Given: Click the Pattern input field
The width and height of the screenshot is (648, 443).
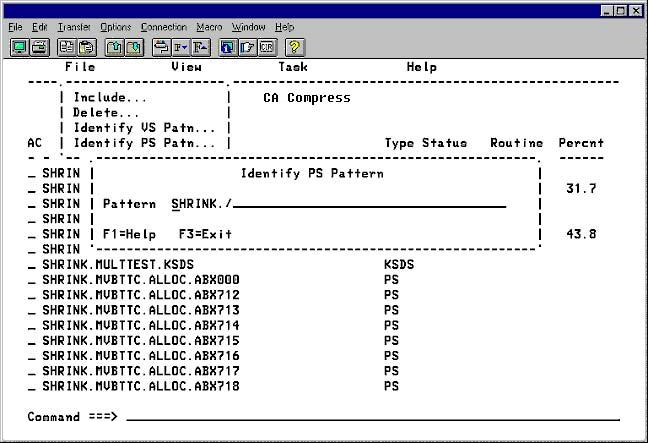Looking at the screenshot, I should (x=368, y=203).
